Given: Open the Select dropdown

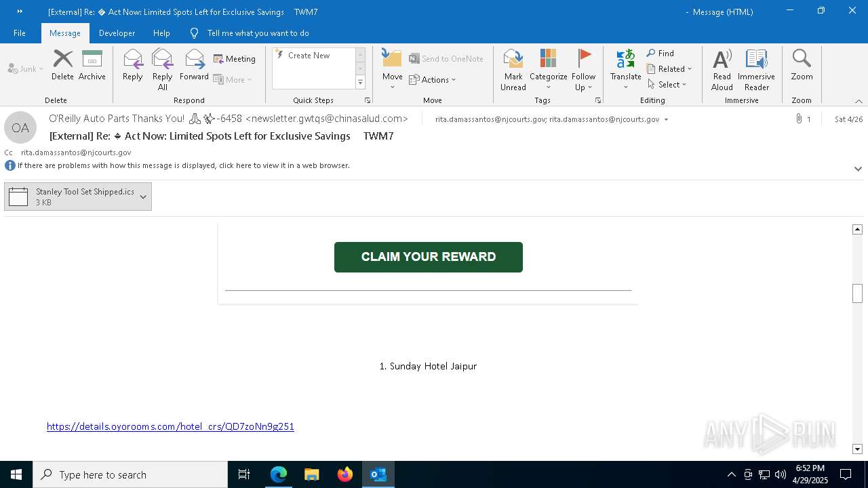Looking at the screenshot, I should tap(667, 85).
